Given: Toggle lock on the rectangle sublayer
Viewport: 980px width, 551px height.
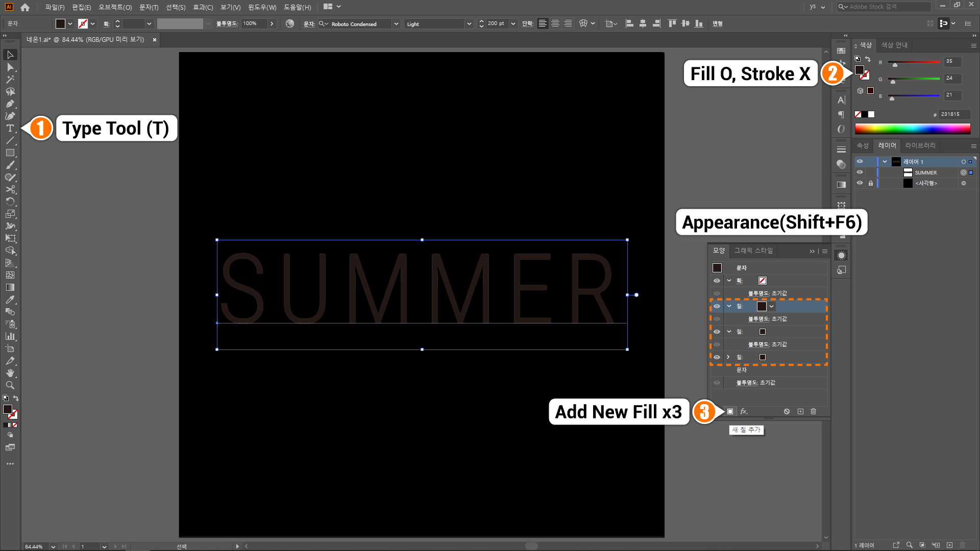Looking at the screenshot, I should [871, 183].
